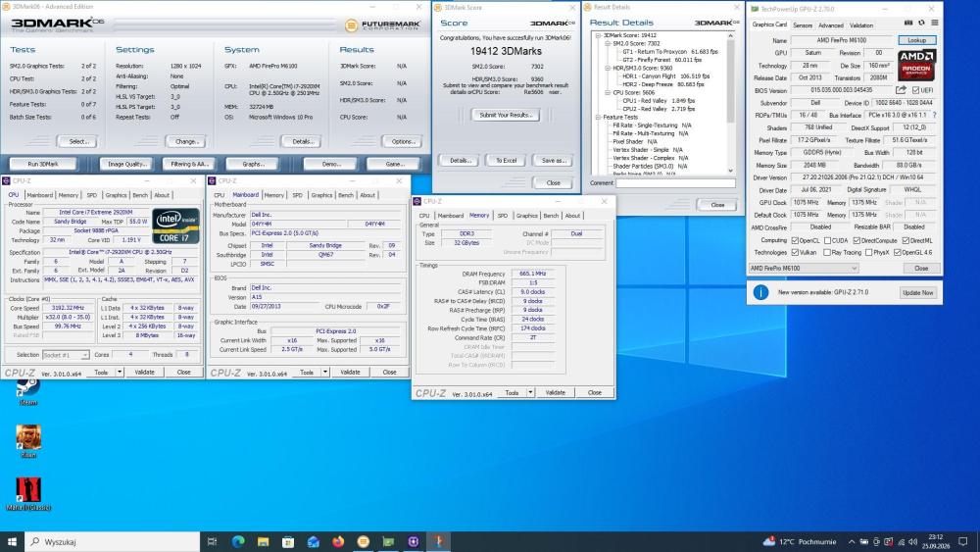Click the Comment input field in Result Details
Viewport: 980px width, 552px height.
pos(675,183)
